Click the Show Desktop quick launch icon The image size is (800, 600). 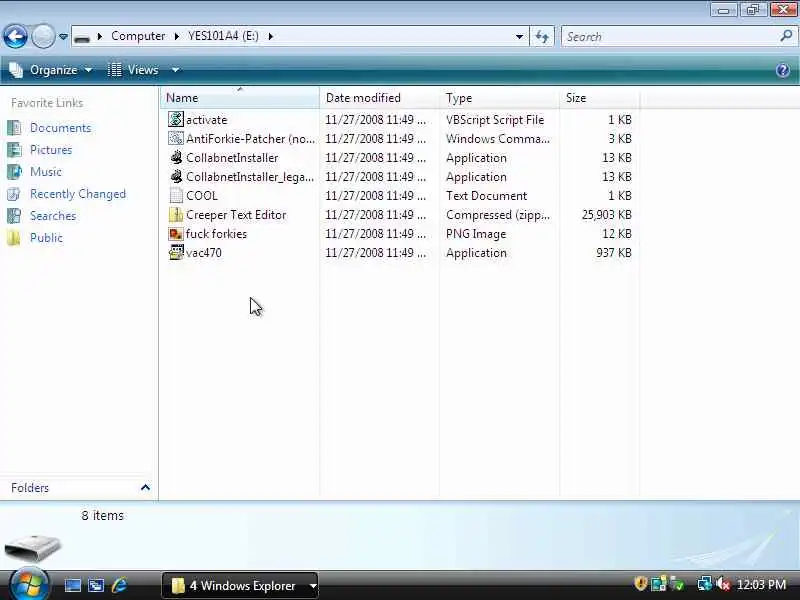[72, 585]
